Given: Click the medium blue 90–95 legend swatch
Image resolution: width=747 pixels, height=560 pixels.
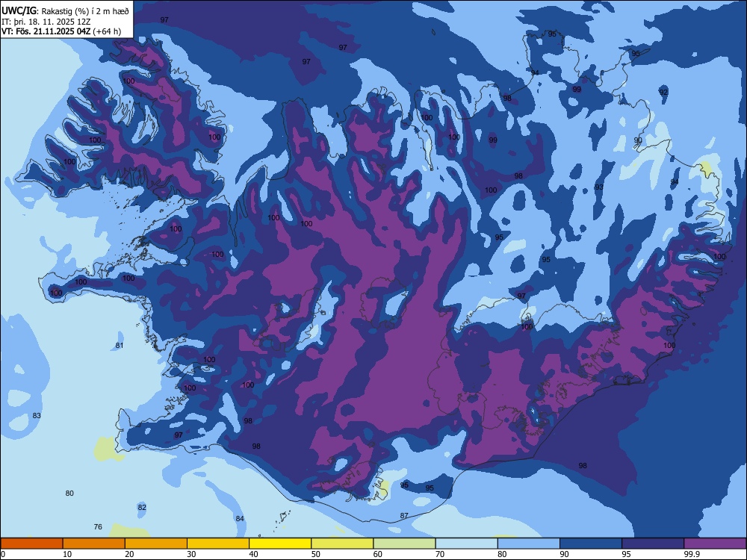Looking at the screenshot, I should (x=591, y=544).
